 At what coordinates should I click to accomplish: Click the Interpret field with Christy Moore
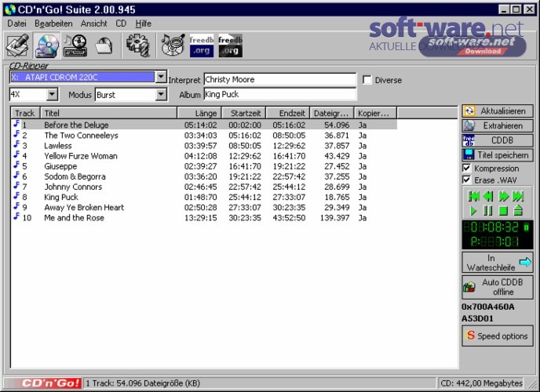tap(280, 79)
